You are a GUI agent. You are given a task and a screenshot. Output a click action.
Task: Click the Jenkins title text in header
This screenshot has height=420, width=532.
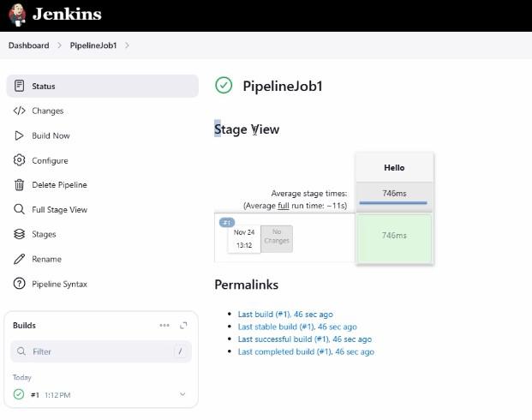[67, 15]
